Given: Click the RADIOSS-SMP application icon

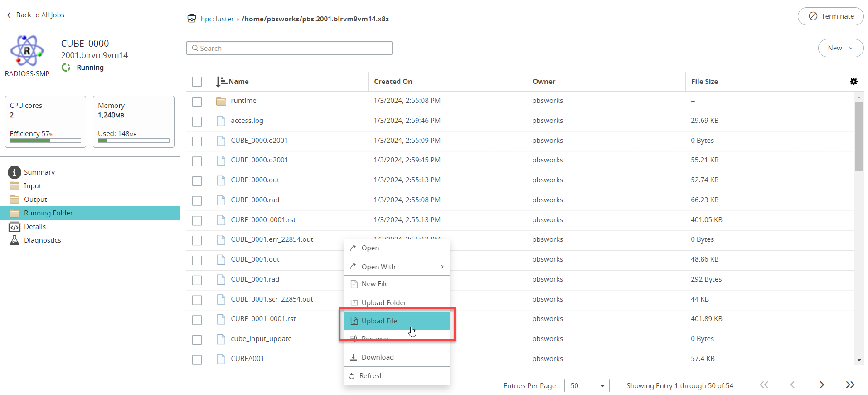Looking at the screenshot, I should pos(27,51).
